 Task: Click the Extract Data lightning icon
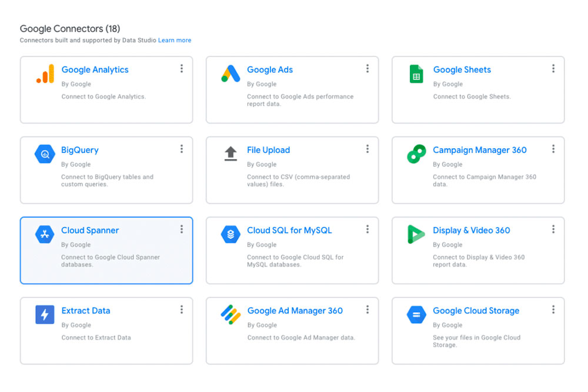[x=45, y=314]
